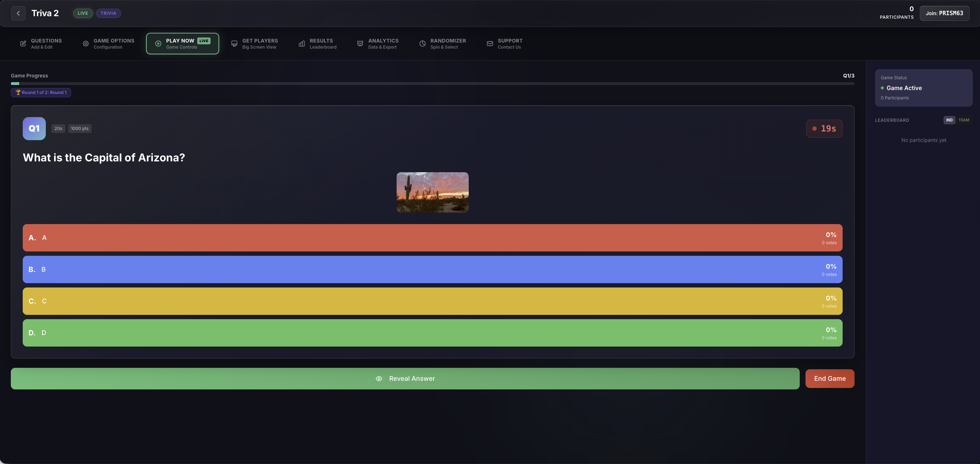Click the Questions pencil edit icon

point(23,44)
